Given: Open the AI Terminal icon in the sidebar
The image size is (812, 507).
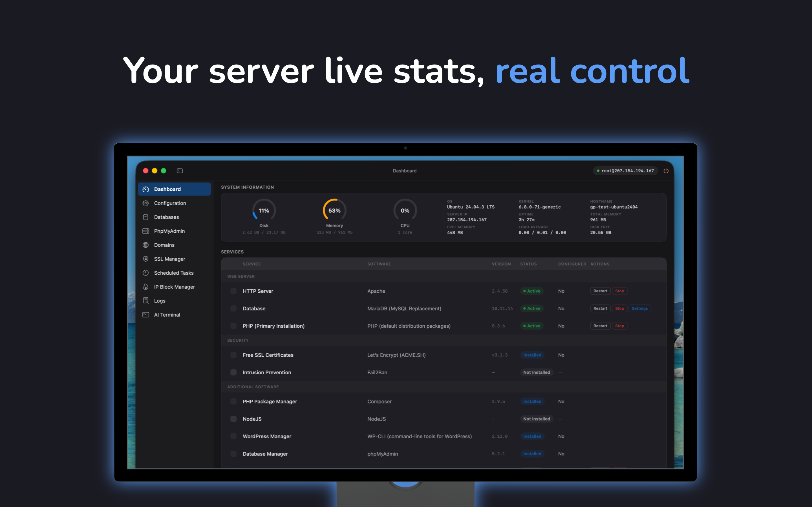Looking at the screenshot, I should click(145, 315).
